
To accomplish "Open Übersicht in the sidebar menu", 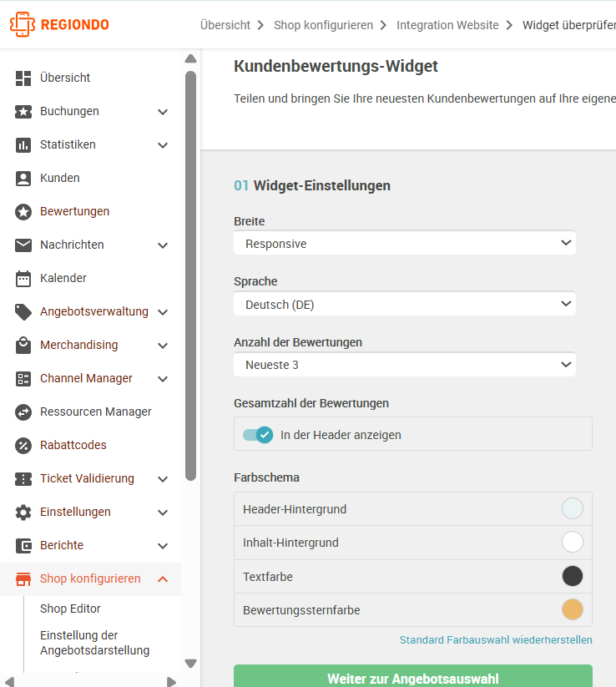I will tap(65, 78).
